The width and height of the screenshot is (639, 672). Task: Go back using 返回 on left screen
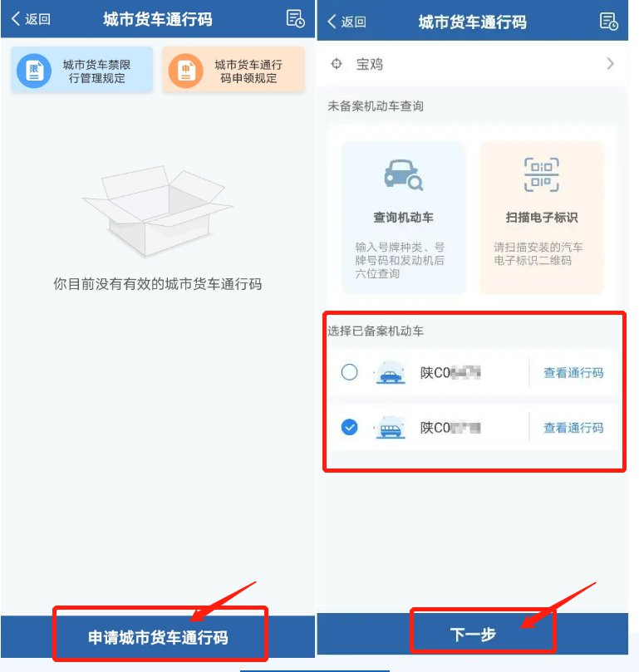point(31,19)
